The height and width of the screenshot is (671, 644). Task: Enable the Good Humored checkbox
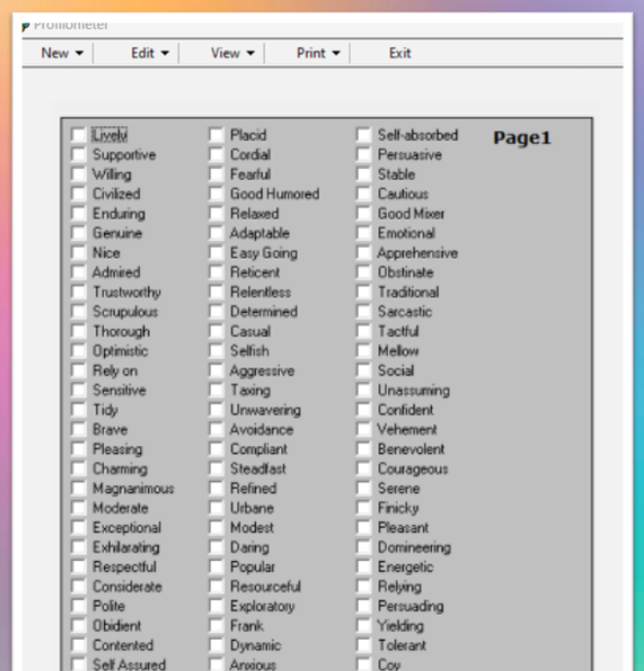click(x=216, y=194)
